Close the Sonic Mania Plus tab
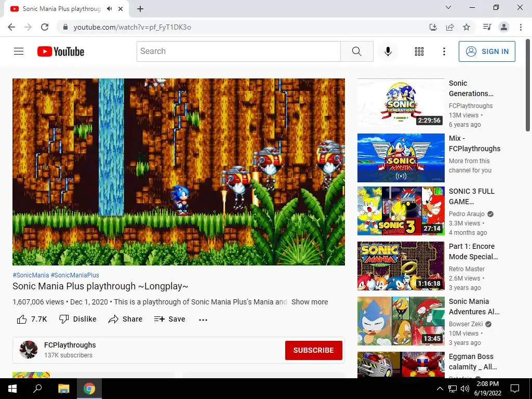This screenshot has height=399, width=532. (121, 9)
